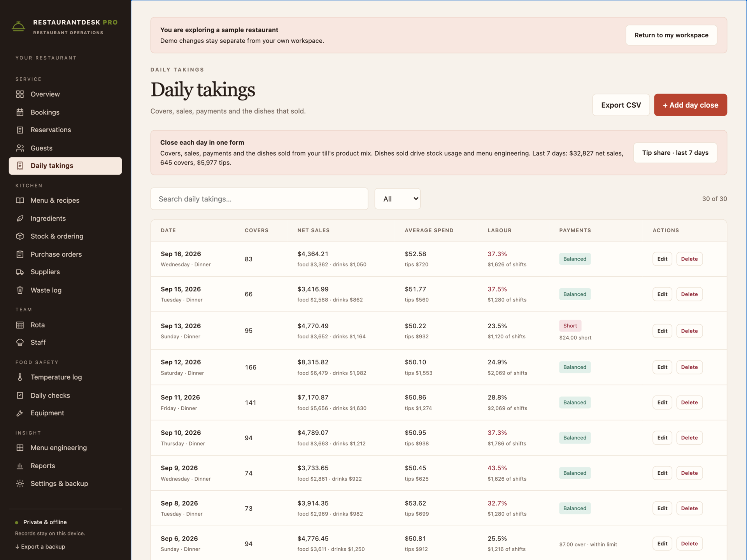Open the Rota page

click(x=65, y=325)
